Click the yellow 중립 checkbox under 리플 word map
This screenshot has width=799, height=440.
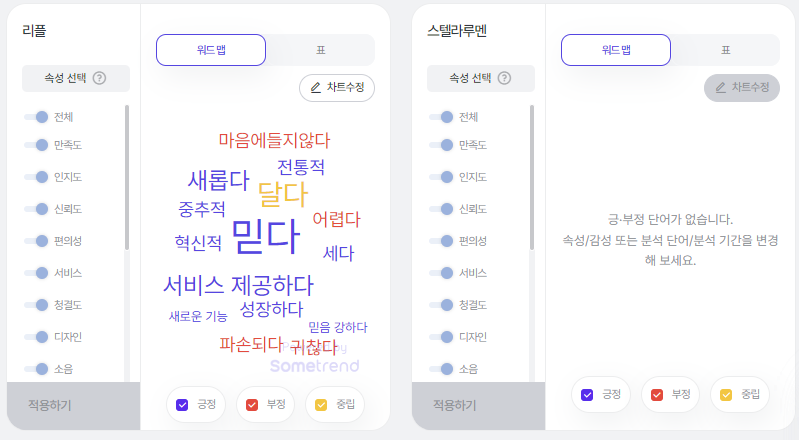point(321,405)
